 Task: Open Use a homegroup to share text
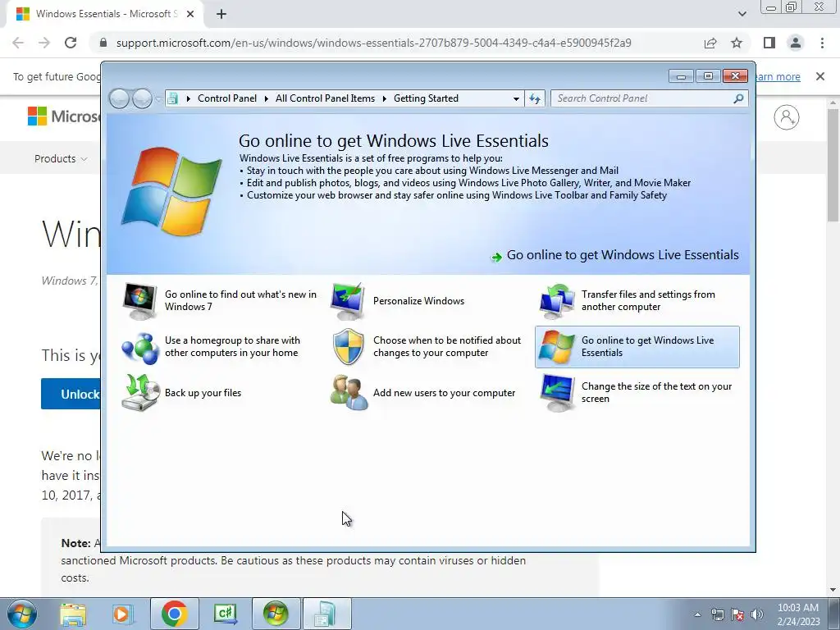(x=232, y=347)
